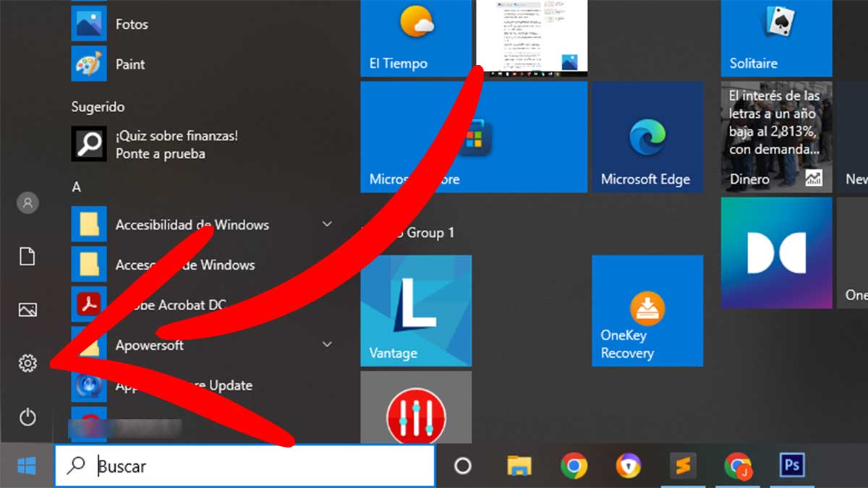Open the Solitaire tile
Viewport: 868px width, 488px height.
click(x=776, y=38)
